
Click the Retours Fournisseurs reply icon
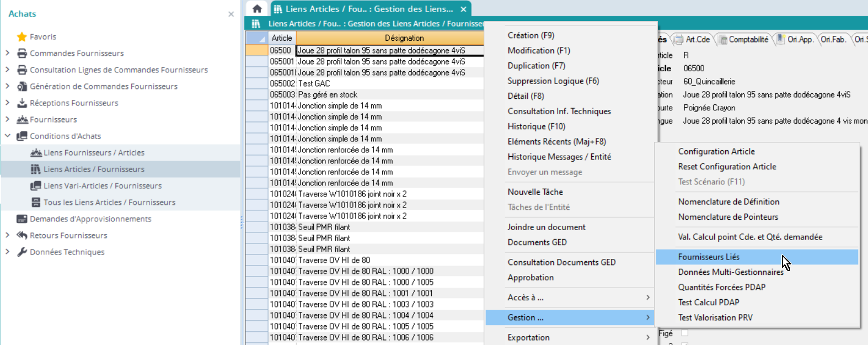point(22,236)
